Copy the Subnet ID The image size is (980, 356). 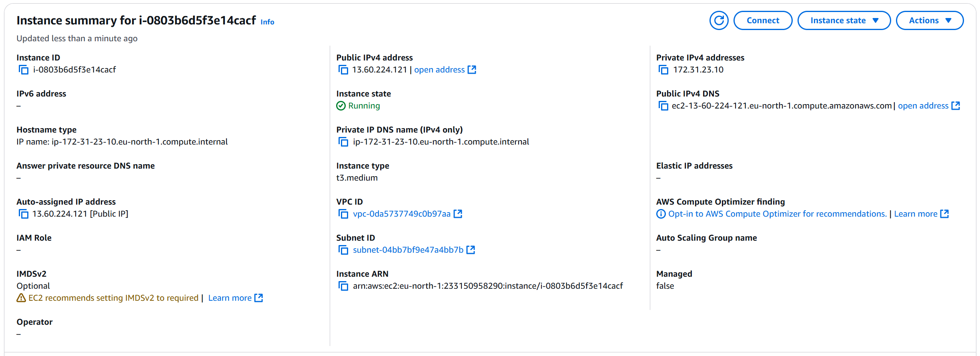(x=343, y=250)
